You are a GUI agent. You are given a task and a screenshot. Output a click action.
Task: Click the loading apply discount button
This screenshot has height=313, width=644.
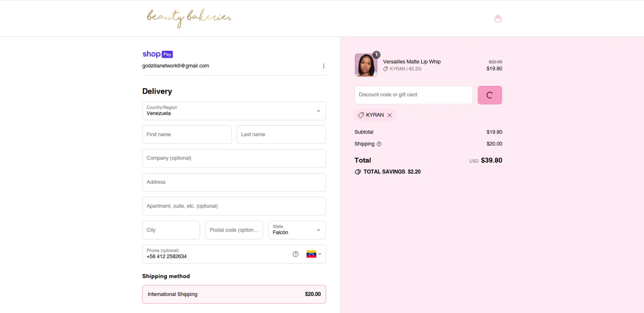pos(490,95)
